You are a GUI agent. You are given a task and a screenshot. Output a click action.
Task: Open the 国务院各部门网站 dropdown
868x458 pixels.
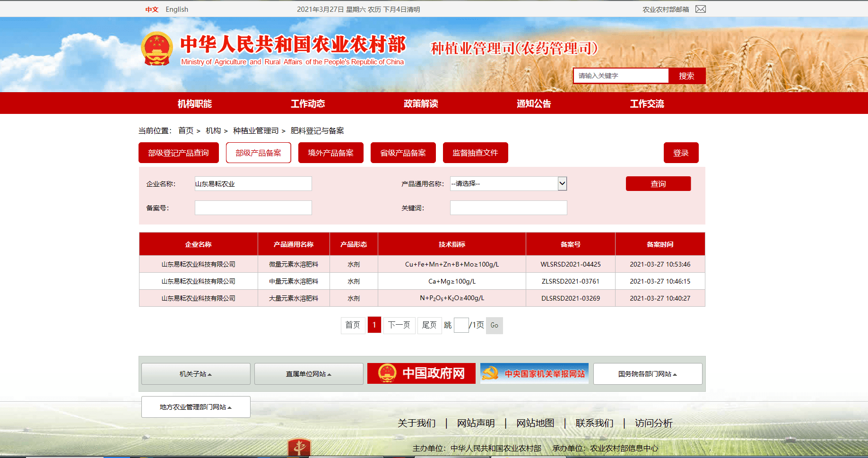pos(647,374)
